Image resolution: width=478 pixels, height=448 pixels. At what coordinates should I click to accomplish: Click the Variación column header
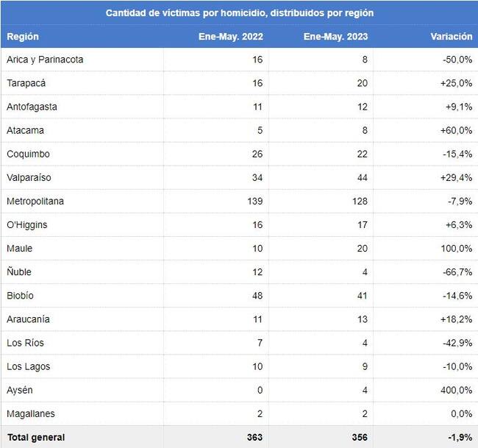tap(451, 37)
